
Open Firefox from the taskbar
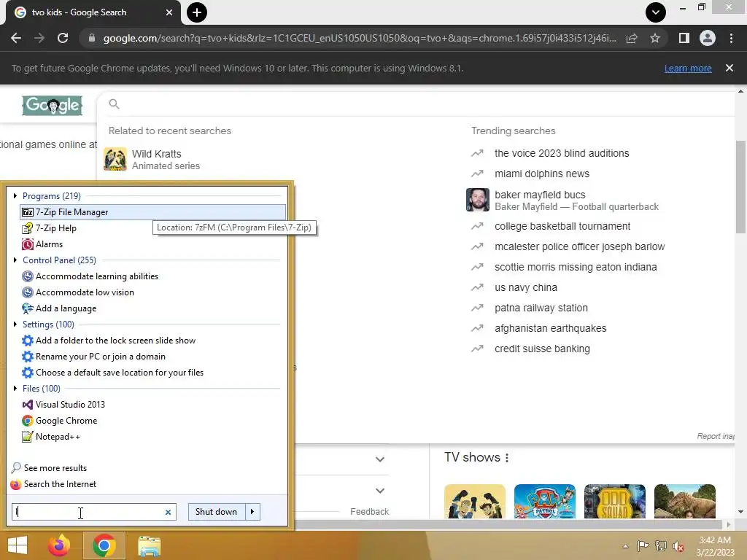click(59, 545)
